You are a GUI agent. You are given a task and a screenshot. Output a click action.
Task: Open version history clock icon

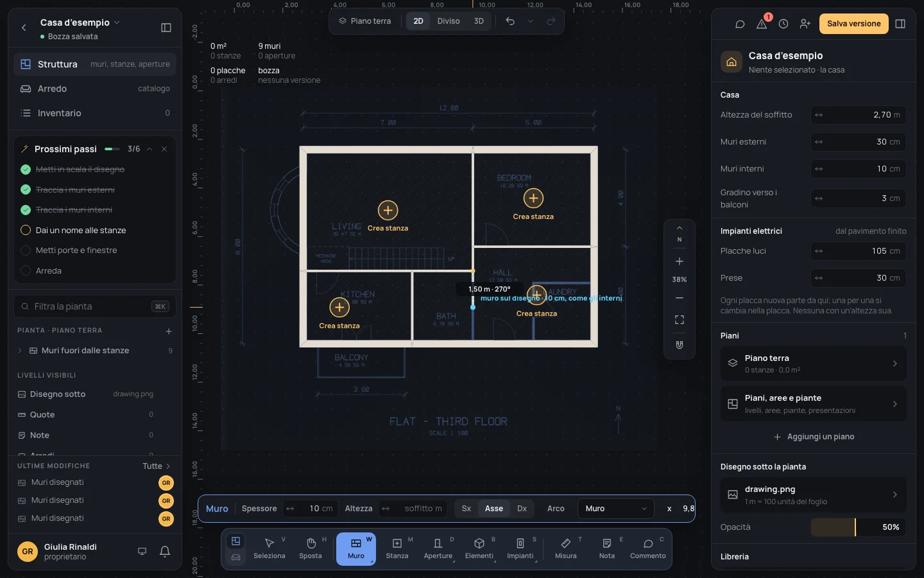click(x=783, y=24)
